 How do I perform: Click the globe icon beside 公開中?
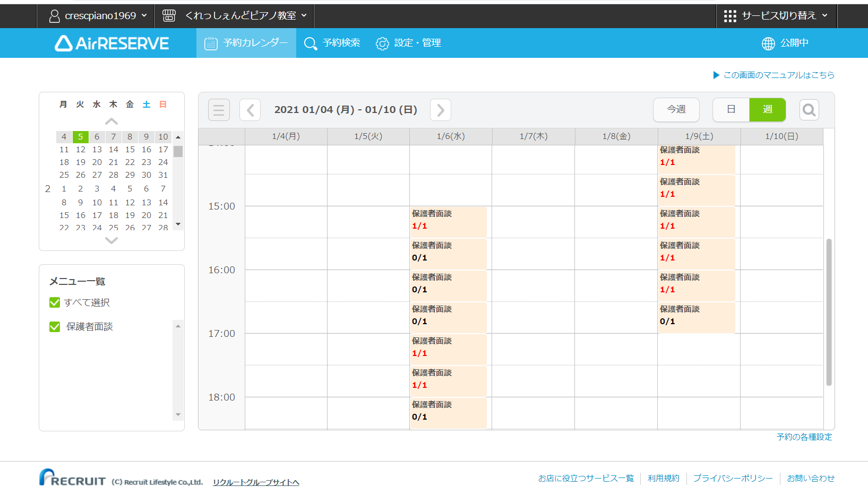pos(768,44)
